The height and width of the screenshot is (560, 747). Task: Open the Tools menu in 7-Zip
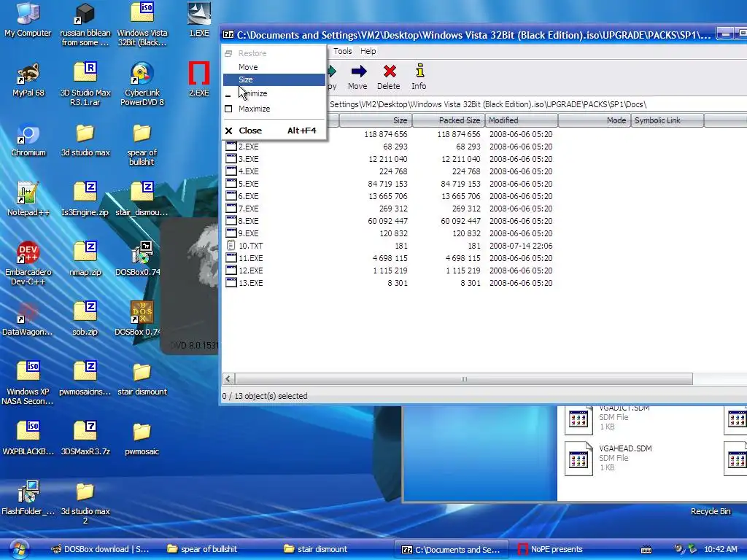tap(343, 51)
